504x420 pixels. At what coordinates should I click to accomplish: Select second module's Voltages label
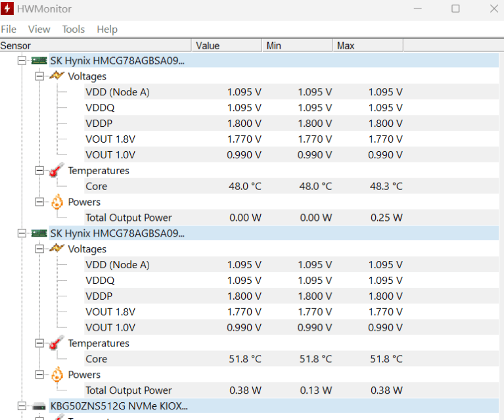click(x=87, y=249)
